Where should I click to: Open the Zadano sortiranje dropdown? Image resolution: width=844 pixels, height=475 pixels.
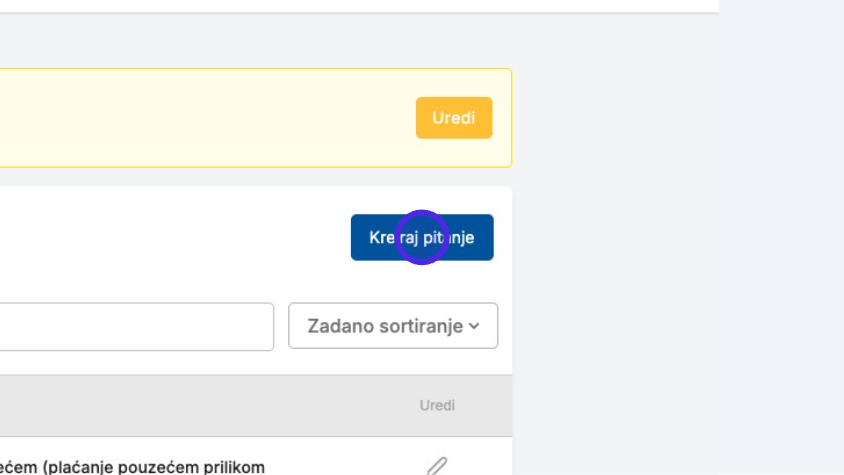pyautogui.click(x=393, y=326)
